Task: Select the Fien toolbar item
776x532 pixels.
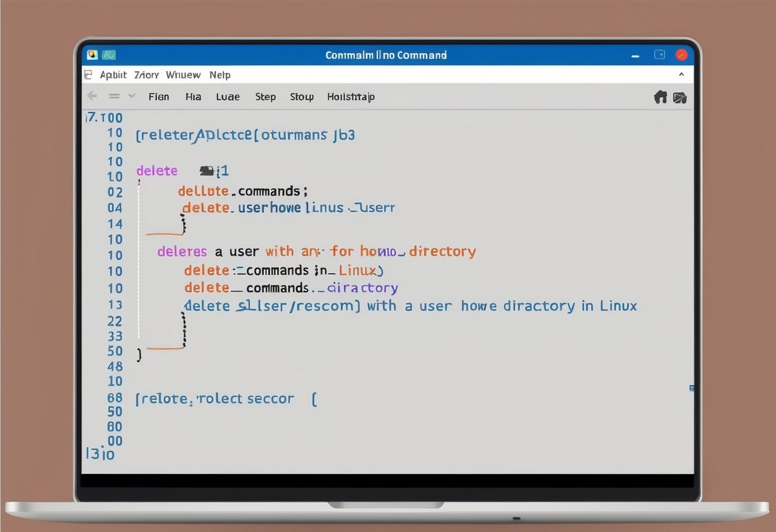Action: (159, 97)
